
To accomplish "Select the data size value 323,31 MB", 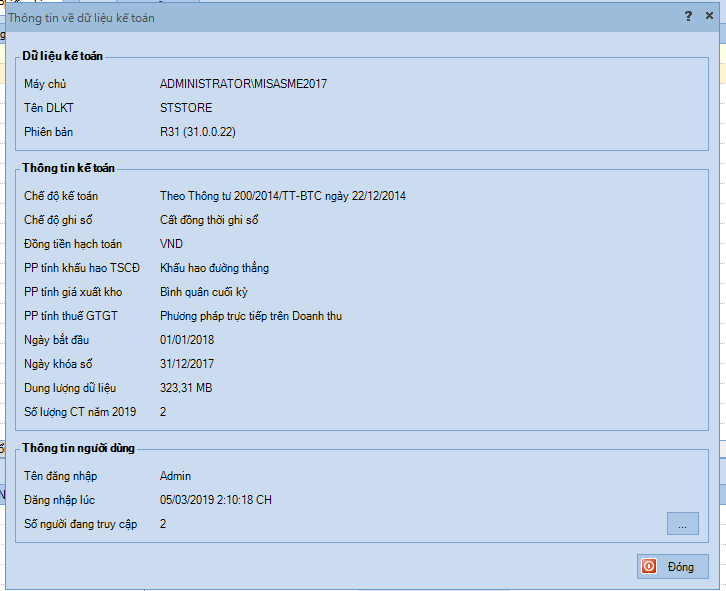I will pos(186,388).
